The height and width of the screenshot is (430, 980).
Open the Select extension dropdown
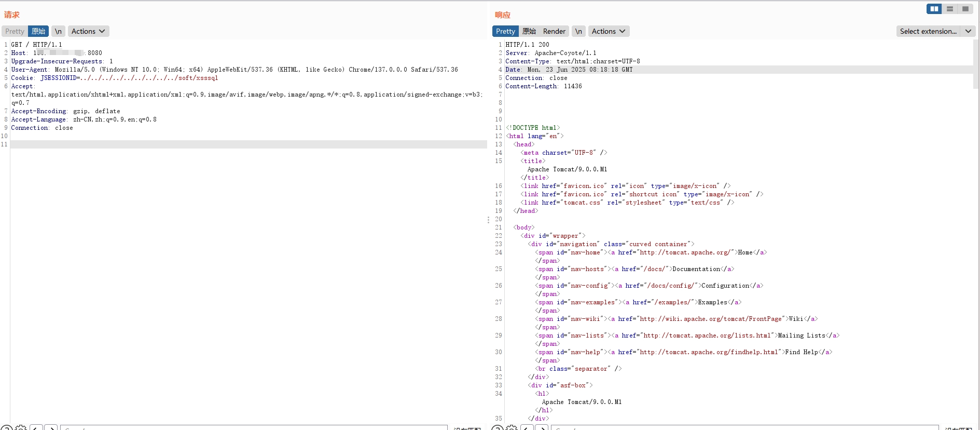[x=935, y=31]
